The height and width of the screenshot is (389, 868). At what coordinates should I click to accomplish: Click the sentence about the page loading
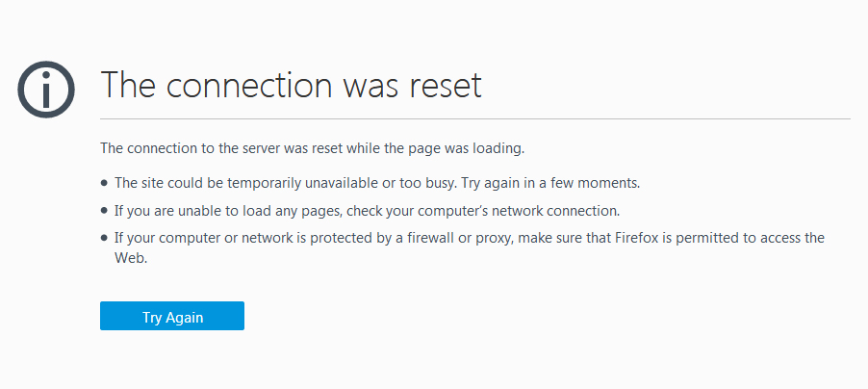click(312, 148)
